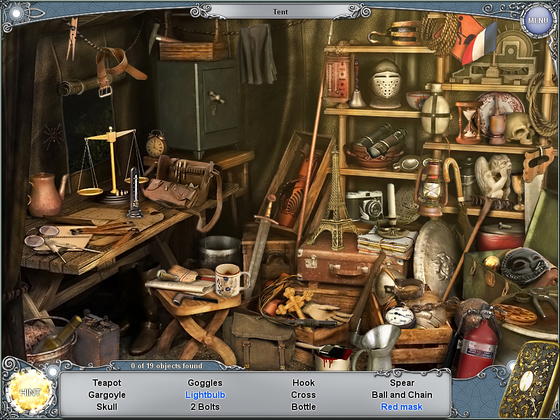Image resolution: width=560 pixels, height=420 pixels.
Task: Click the copper teapot on the table
Action: pos(46,194)
